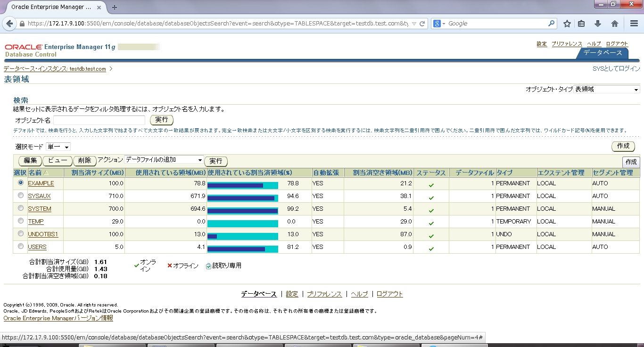Click the 実行 button next to オブジェクト名

click(x=161, y=120)
